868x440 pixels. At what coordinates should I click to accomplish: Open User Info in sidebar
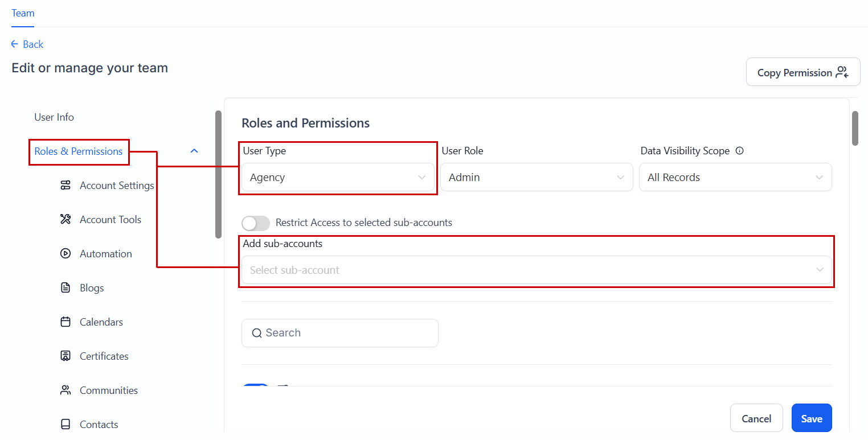tap(54, 117)
